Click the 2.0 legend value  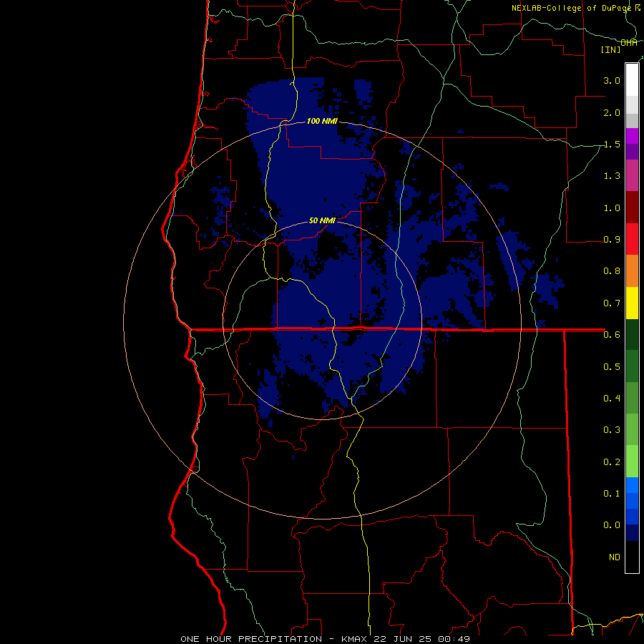612,112
